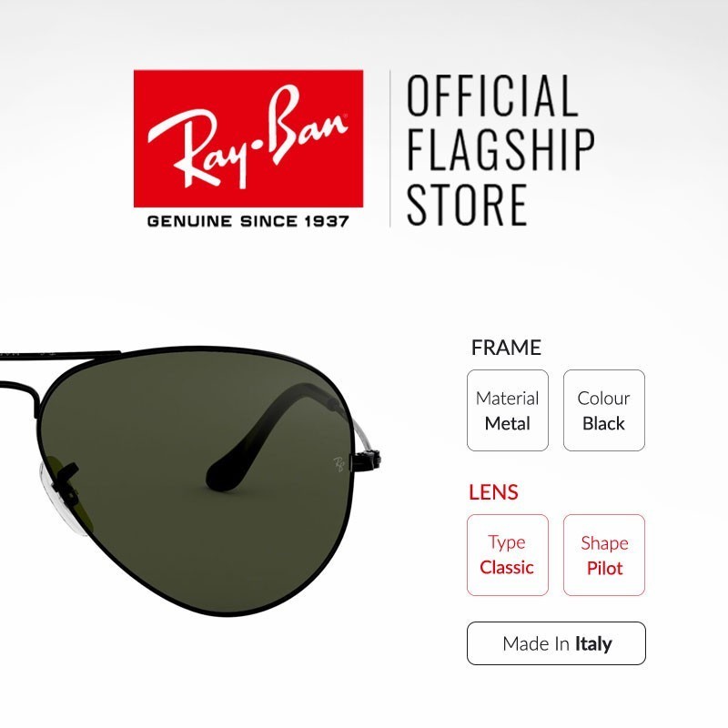Click the Shape Pilot lens box
The width and height of the screenshot is (728, 728).
coord(604,555)
